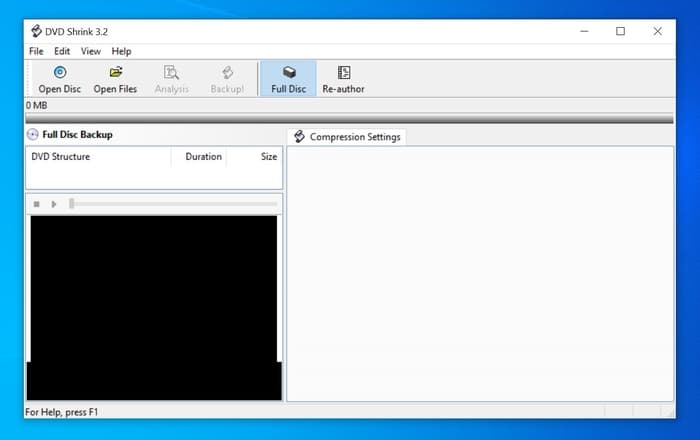Image resolution: width=700 pixels, height=440 pixels.
Task: Click the Backup! toolbar icon
Action: click(227, 72)
